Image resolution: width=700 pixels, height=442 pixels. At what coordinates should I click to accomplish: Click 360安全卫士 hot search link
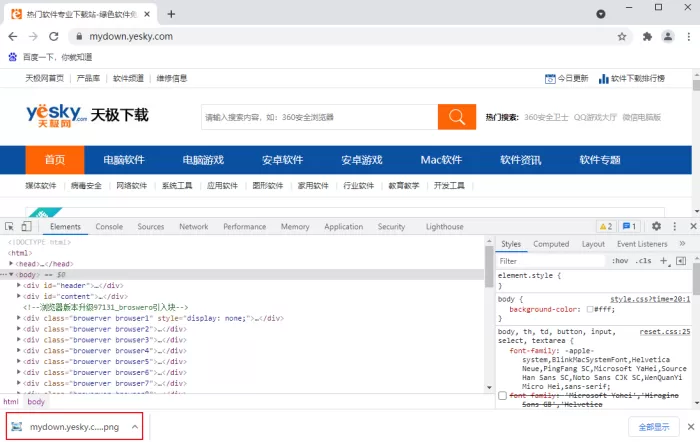pyautogui.click(x=546, y=117)
